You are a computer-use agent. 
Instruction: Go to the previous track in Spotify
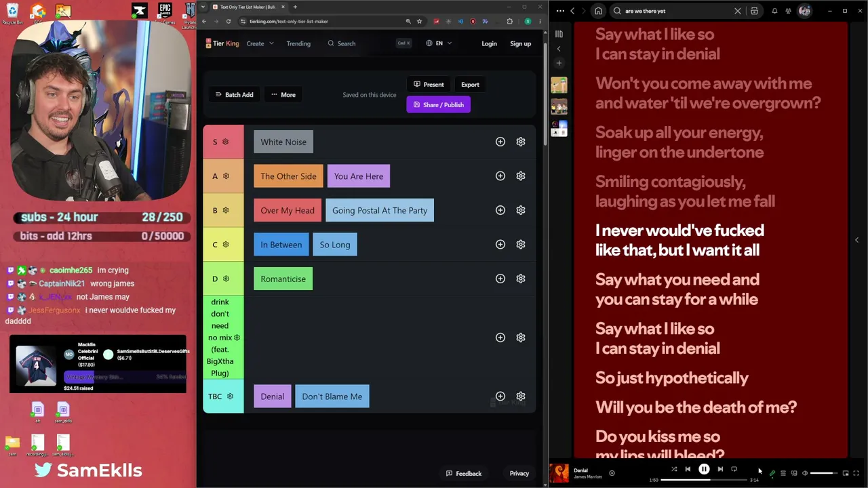click(688, 469)
